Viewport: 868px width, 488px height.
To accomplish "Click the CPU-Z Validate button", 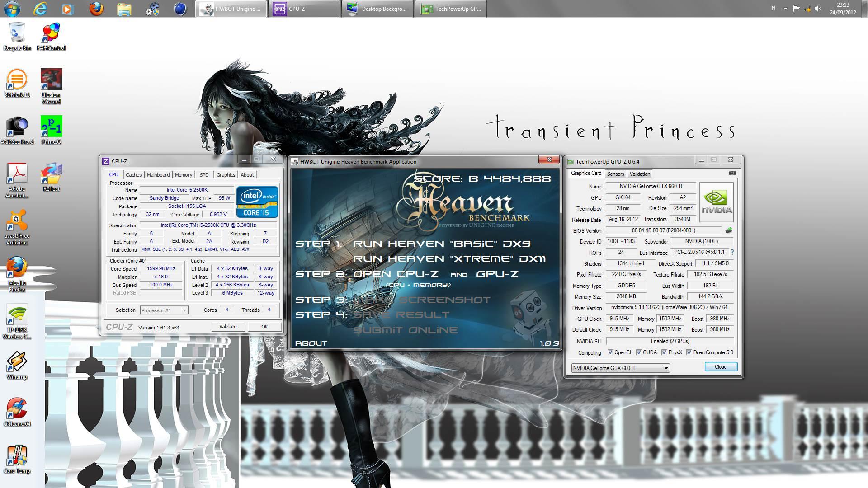I will pos(228,327).
